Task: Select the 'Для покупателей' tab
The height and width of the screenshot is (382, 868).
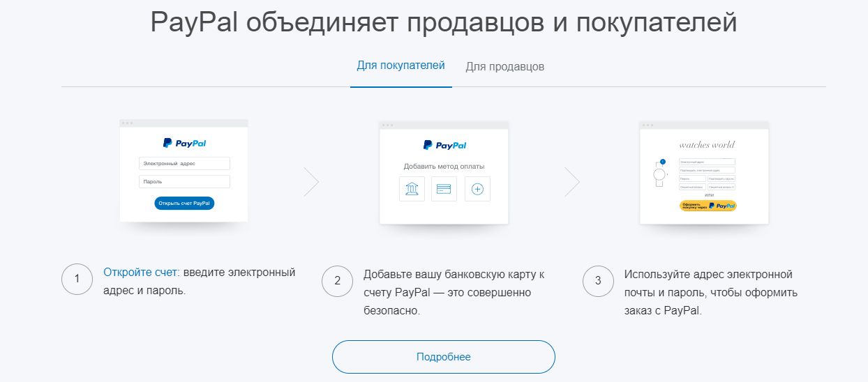Action: click(401, 66)
